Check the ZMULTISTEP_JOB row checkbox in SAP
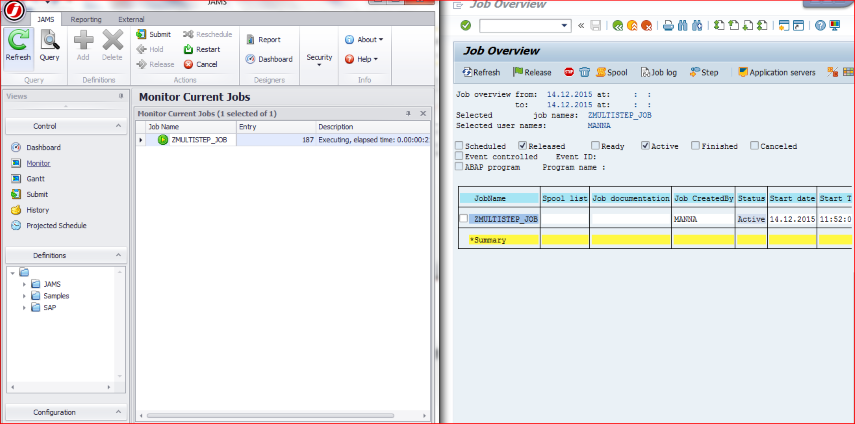Screen dimensions: 855x424 click(463, 219)
